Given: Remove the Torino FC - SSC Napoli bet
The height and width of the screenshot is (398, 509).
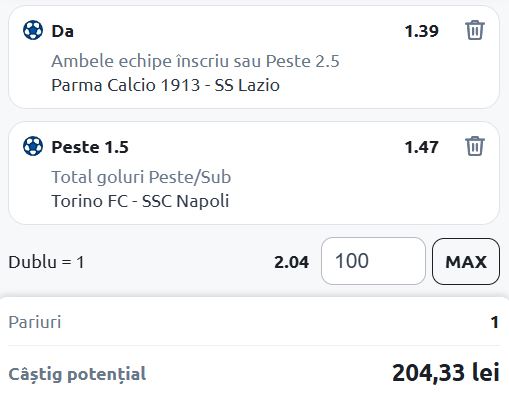Looking at the screenshot, I should (x=475, y=146).
